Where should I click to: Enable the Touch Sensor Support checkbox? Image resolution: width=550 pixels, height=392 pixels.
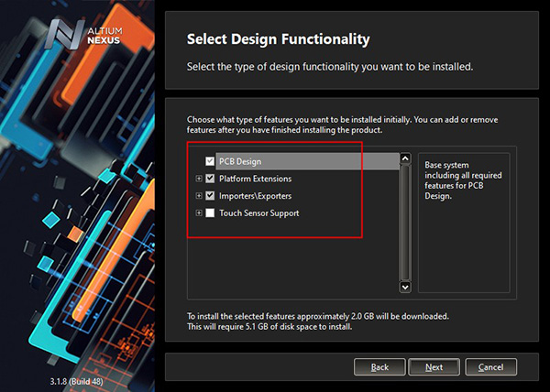click(210, 213)
